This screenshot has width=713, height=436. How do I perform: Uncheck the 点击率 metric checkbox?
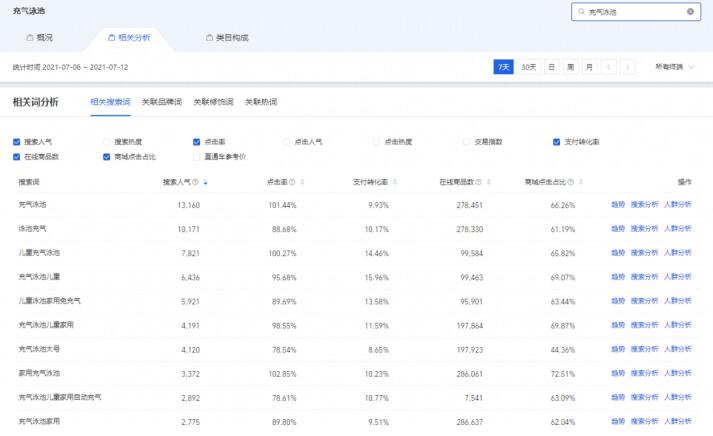tap(196, 142)
